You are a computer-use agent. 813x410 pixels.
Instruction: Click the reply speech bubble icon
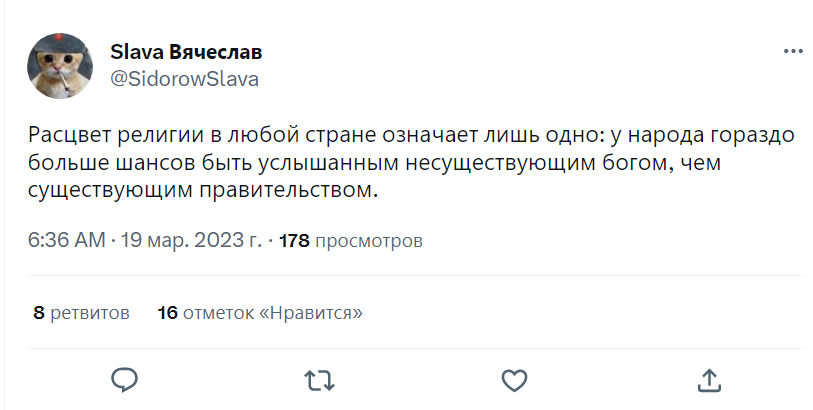pyautogui.click(x=123, y=380)
